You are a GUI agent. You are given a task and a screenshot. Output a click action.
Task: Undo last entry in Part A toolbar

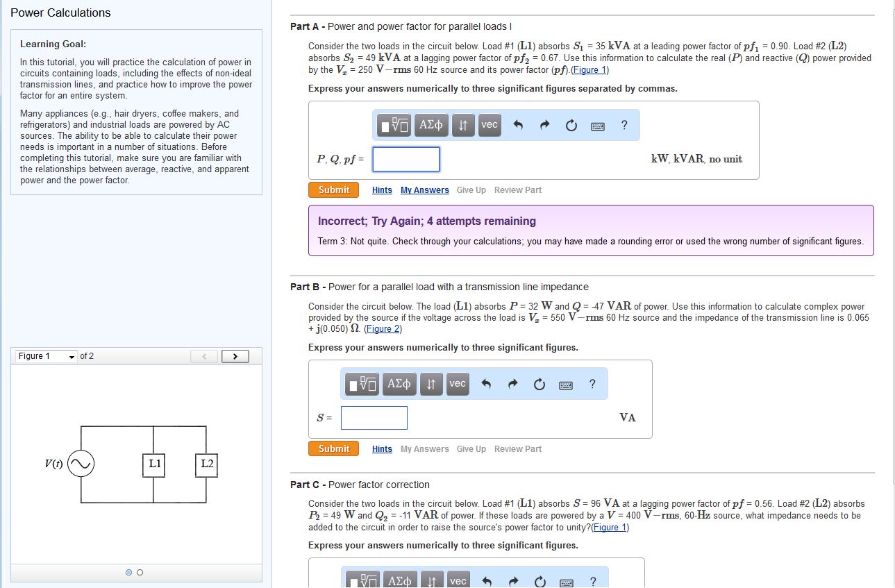point(518,126)
